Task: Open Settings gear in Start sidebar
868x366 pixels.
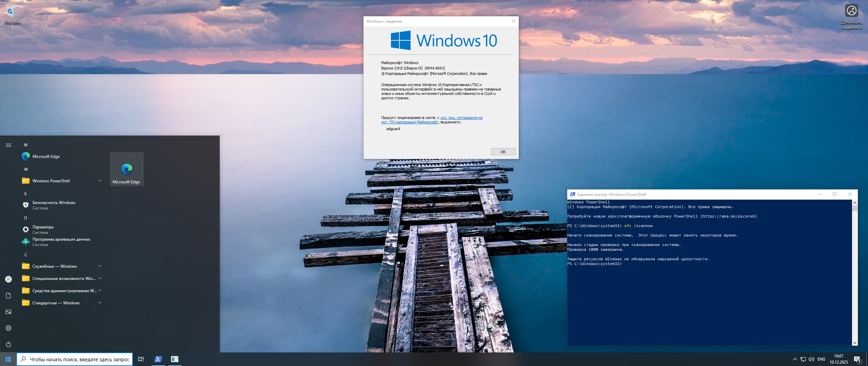Action: click(8, 328)
